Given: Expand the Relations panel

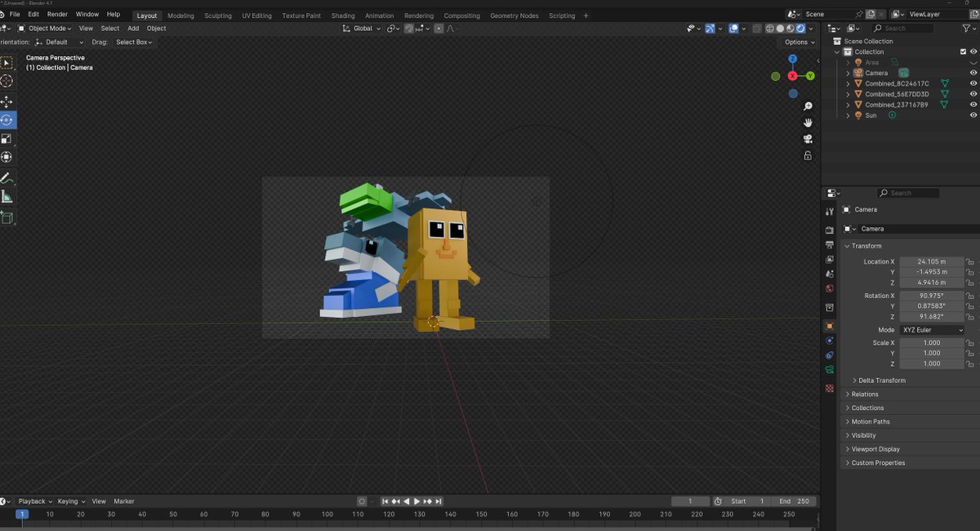Looking at the screenshot, I should pyautogui.click(x=865, y=395).
